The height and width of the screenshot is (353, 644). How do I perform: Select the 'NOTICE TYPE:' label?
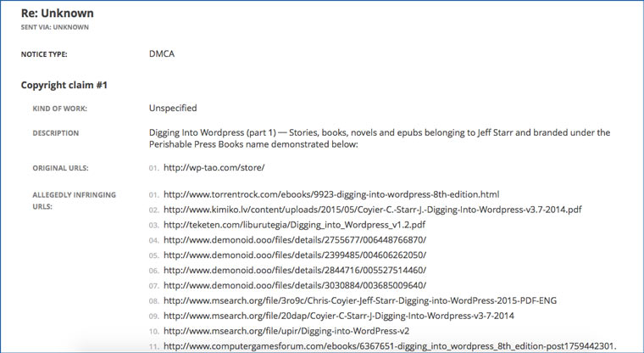click(44, 54)
